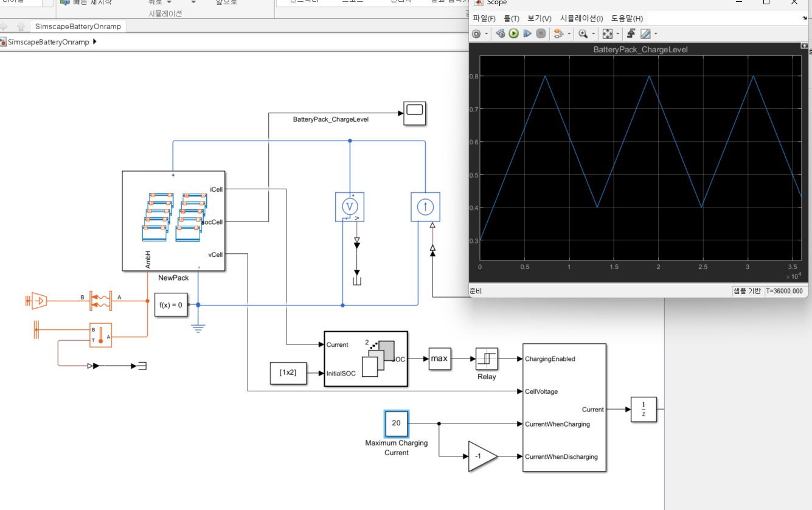Open the 시뮬레이션(I) menu in Scope
The image size is (812, 510).
(x=581, y=18)
